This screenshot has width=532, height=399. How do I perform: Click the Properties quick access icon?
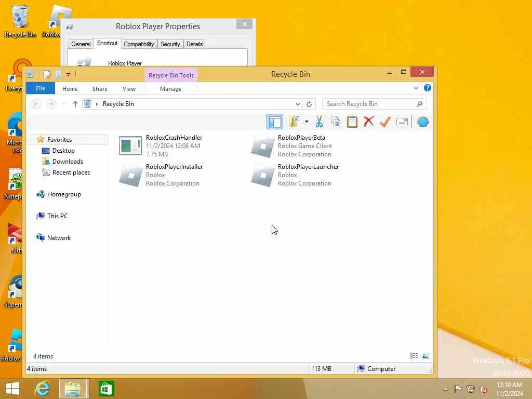click(47, 74)
